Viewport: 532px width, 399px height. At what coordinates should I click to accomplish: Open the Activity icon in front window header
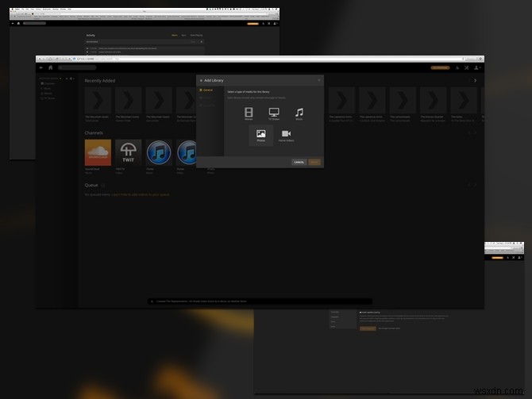click(457, 67)
